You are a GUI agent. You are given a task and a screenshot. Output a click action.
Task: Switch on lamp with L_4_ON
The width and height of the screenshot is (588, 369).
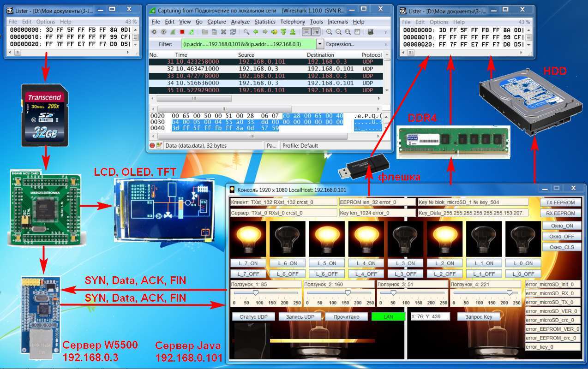(x=366, y=263)
